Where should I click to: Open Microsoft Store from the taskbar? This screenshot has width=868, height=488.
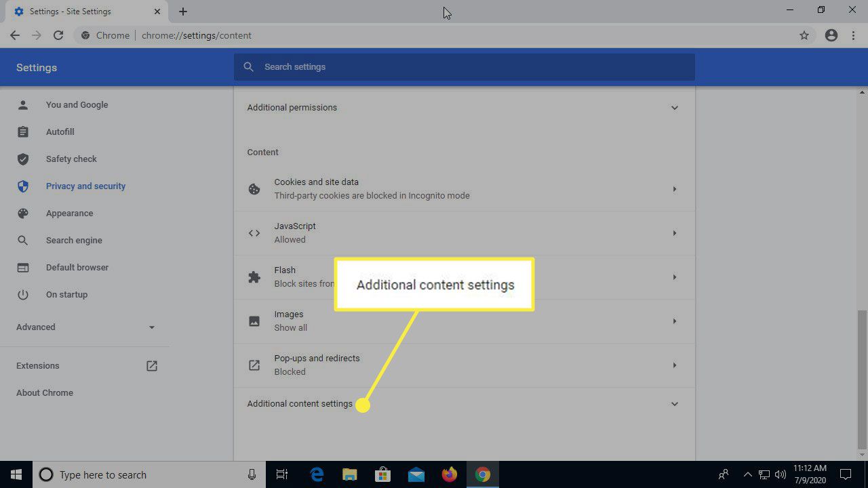(382, 474)
